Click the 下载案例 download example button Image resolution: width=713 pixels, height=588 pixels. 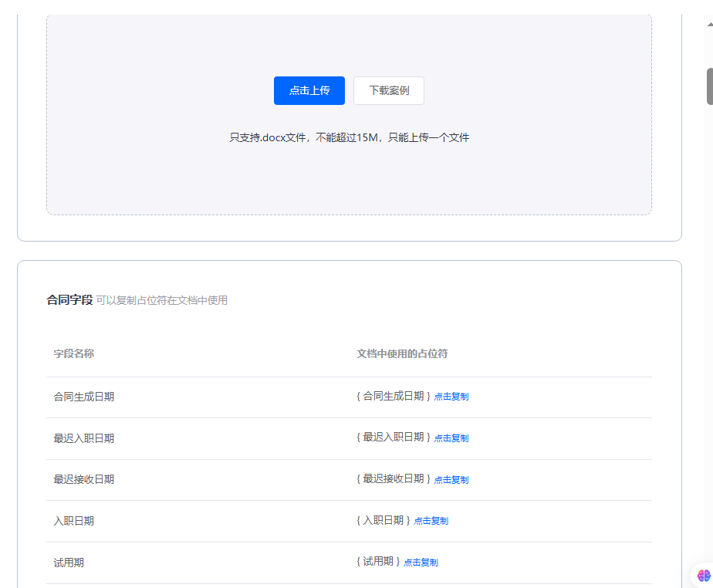click(389, 90)
